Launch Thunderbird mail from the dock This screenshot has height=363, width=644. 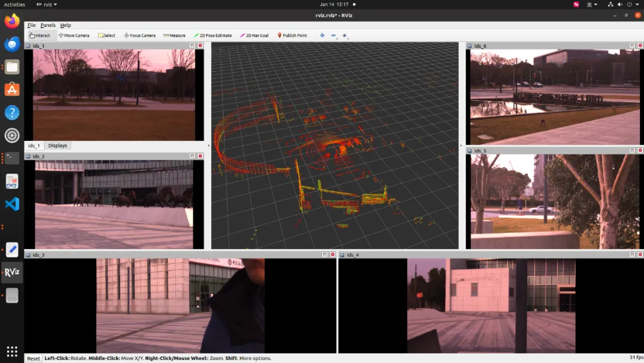pos(12,44)
